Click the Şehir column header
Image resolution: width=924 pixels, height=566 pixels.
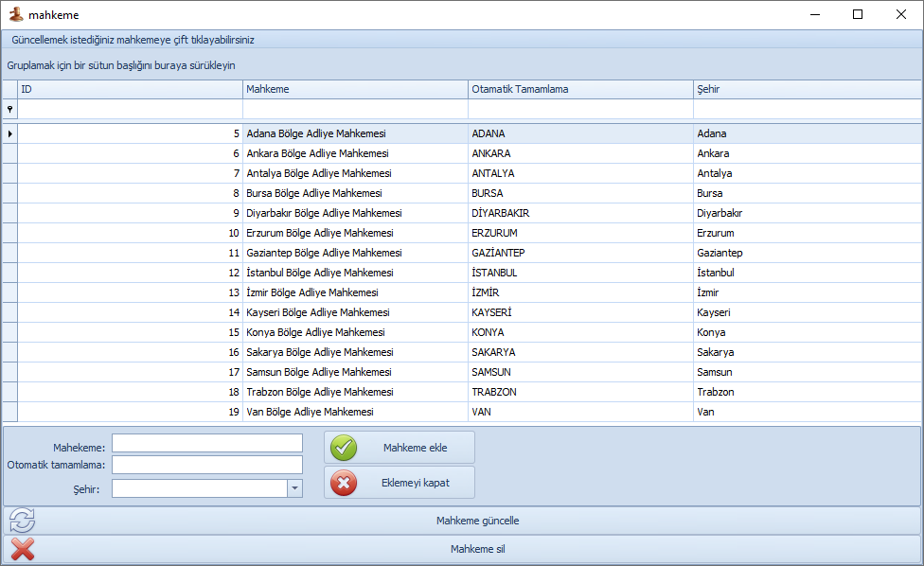point(805,89)
